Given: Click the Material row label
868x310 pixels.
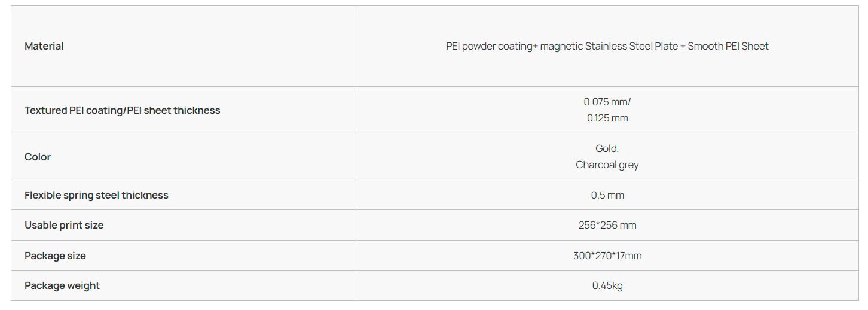Looking at the screenshot, I should point(44,46).
